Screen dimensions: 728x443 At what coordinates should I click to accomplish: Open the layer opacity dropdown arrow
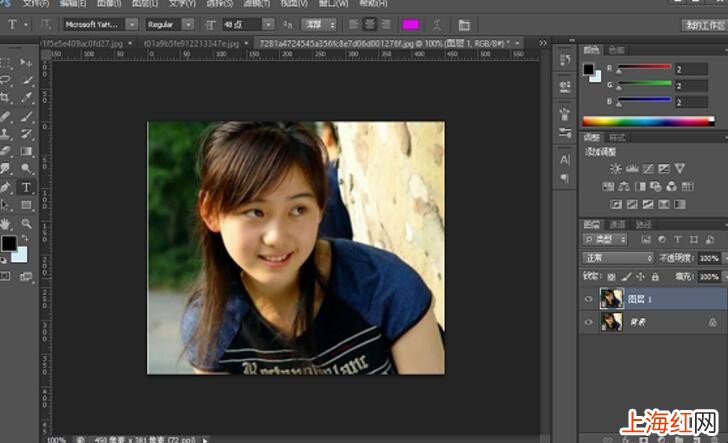pos(725,258)
